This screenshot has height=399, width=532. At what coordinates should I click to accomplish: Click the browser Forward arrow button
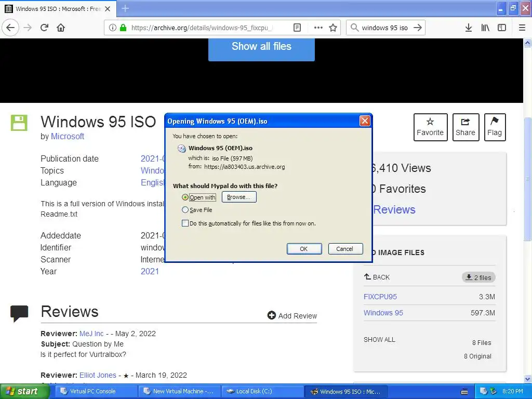coord(28,28)
